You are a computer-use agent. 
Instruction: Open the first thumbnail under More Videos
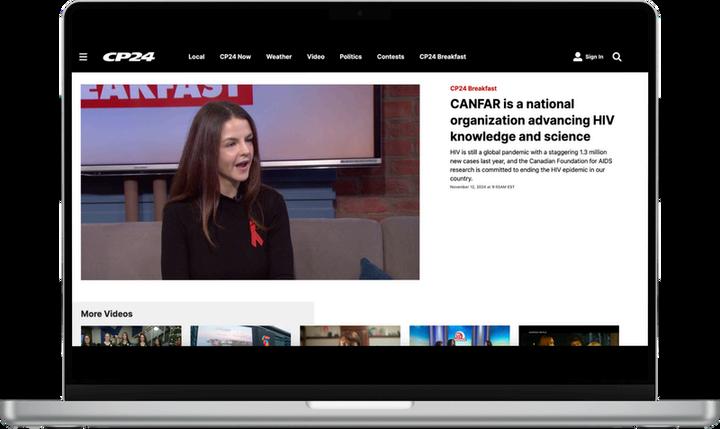(x=131, y=335)
